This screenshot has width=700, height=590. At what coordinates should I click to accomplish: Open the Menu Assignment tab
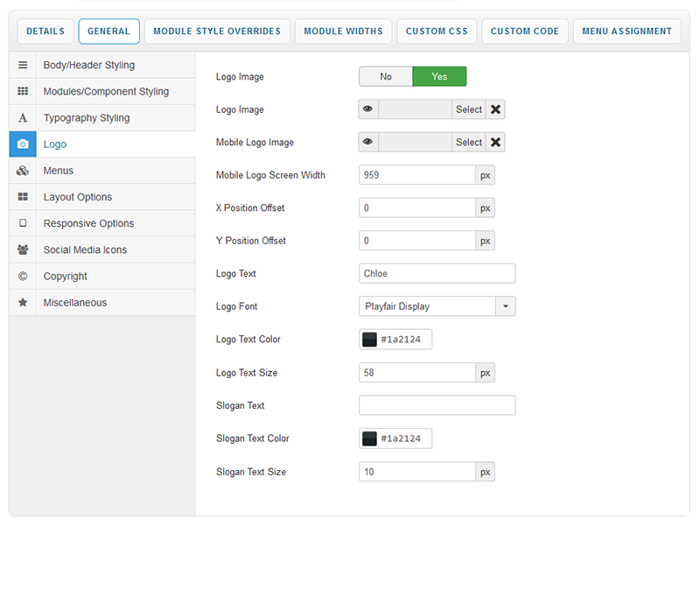tap(626, 32)
